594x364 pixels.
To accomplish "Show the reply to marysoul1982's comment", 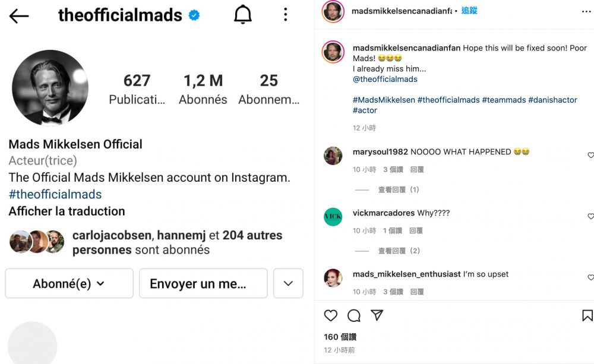I will coord(399,189).
